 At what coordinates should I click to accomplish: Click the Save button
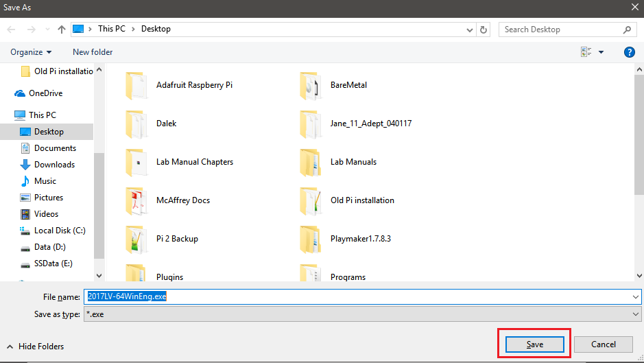[534, 344]
